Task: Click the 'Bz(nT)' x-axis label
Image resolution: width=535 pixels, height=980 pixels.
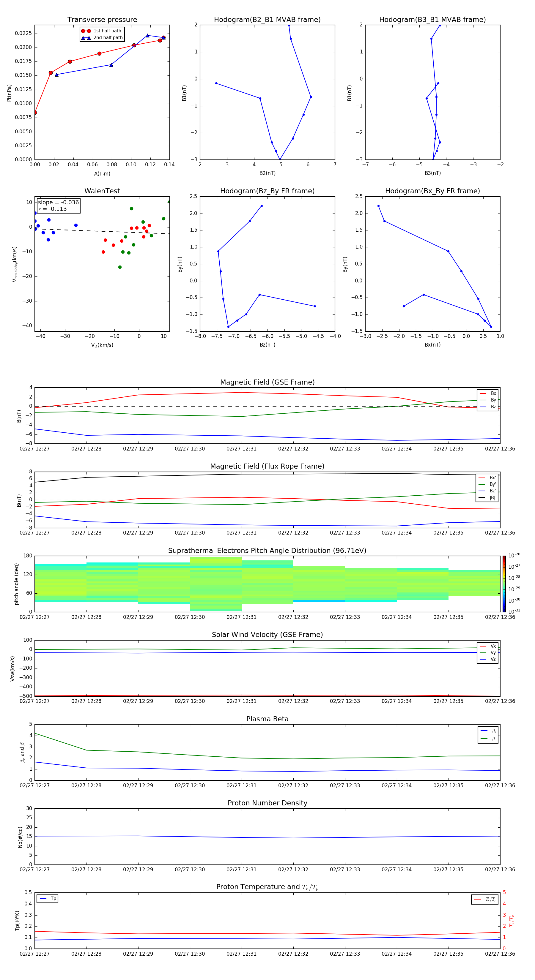Action: (x=267, y=345)
